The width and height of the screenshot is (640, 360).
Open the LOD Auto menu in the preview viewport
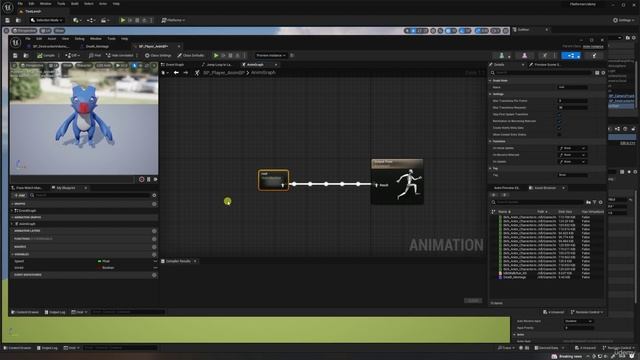click(x=104, y=65)
